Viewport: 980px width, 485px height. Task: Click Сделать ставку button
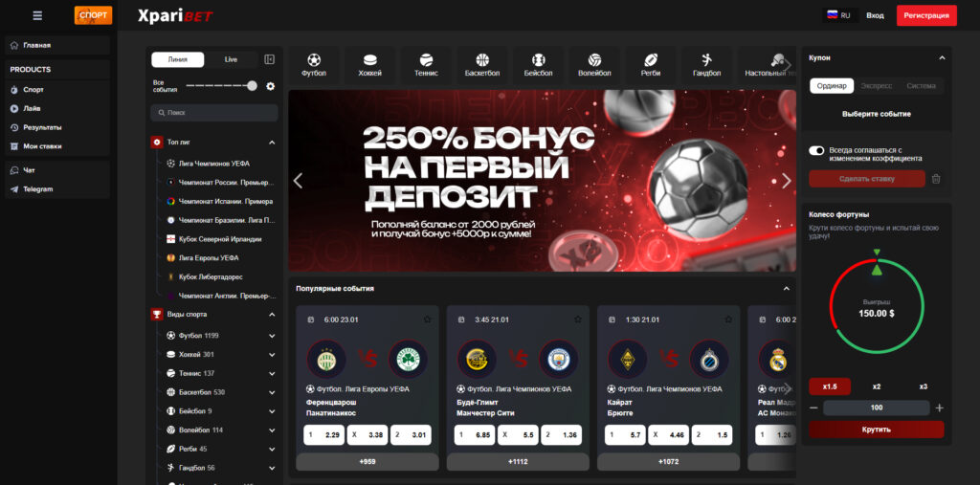(x=867, y=179)
